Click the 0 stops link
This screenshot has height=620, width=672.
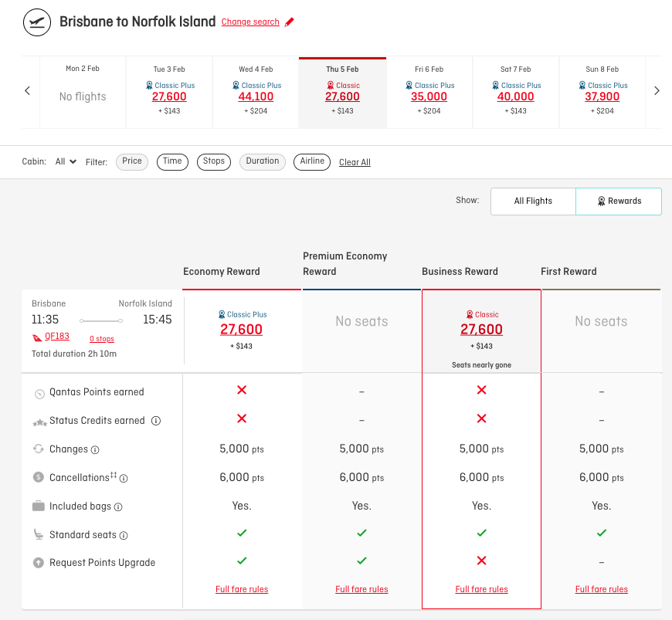tap(101, 338)
